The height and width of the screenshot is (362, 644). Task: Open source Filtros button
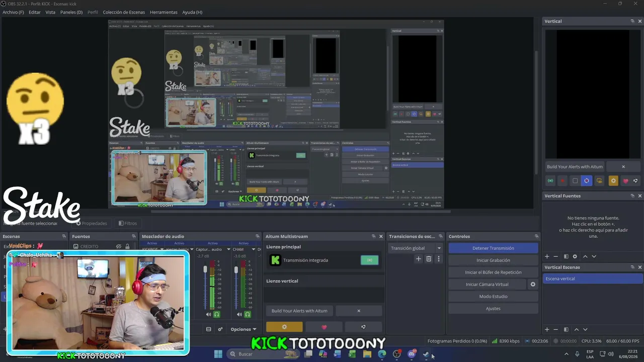tap(127, 223)
